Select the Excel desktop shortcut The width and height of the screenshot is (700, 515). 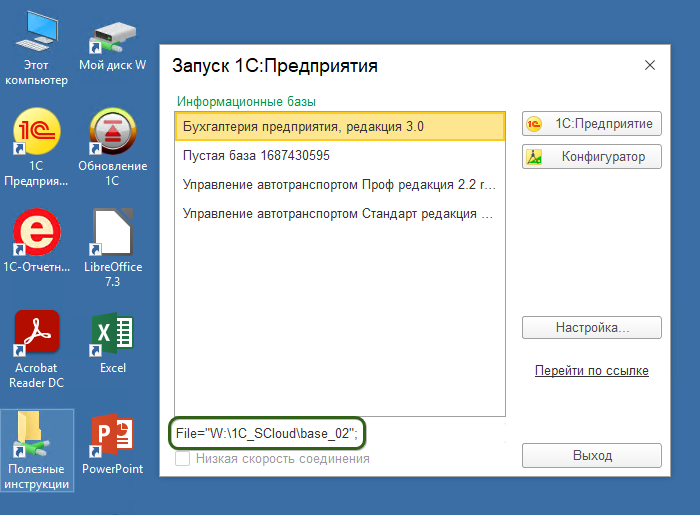113,343
